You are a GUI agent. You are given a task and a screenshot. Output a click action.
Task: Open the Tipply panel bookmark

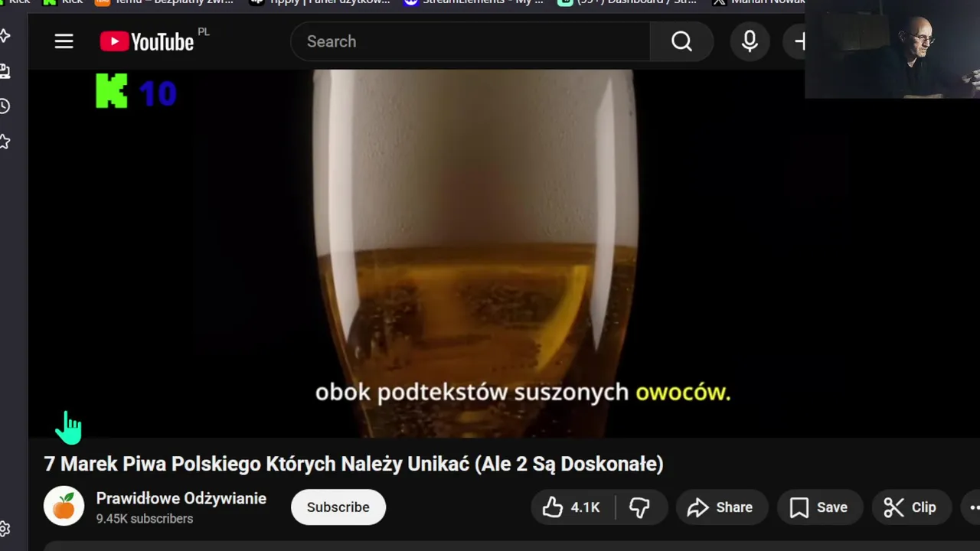320,2
